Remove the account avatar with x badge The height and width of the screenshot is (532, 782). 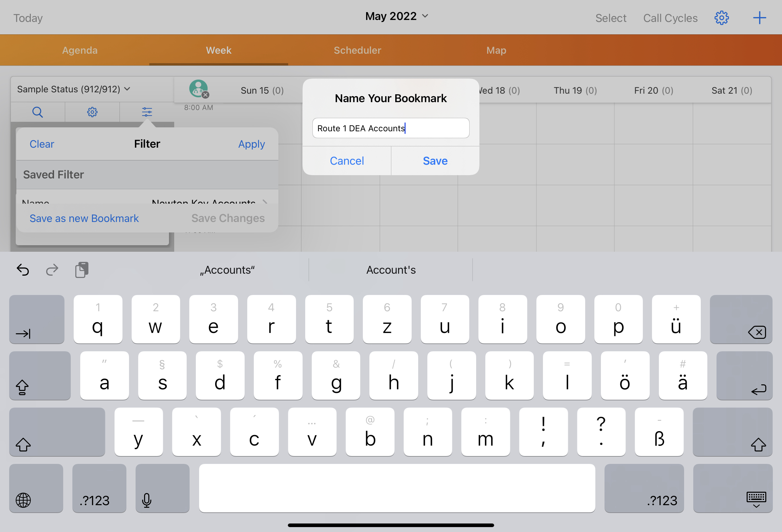205,95
